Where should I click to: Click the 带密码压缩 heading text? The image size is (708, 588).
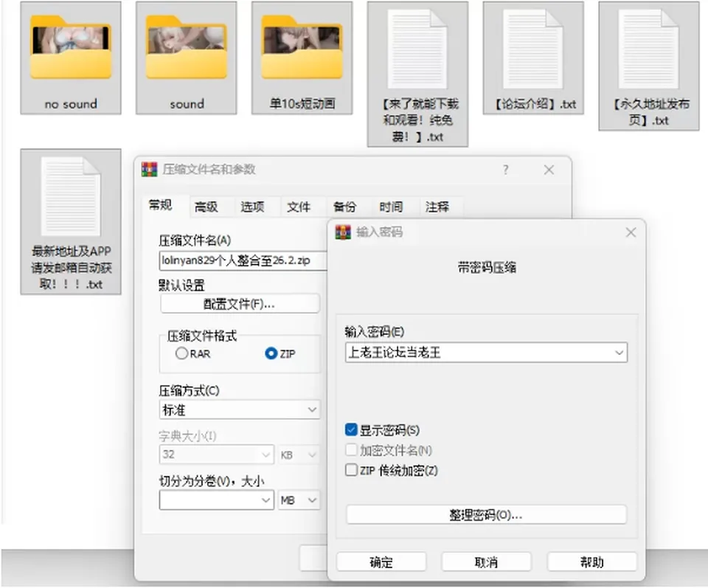pyautogui.click(x=487, y=268)
